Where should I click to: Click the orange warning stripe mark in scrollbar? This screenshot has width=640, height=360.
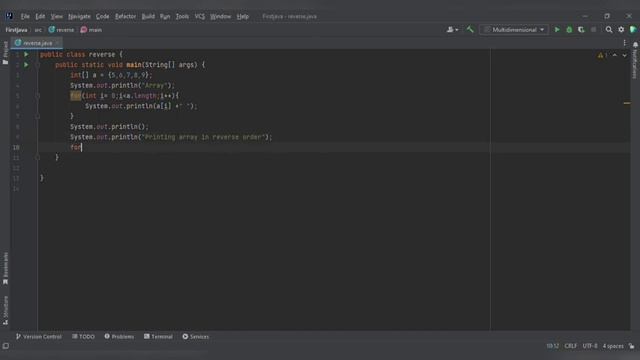coord(627,103)
